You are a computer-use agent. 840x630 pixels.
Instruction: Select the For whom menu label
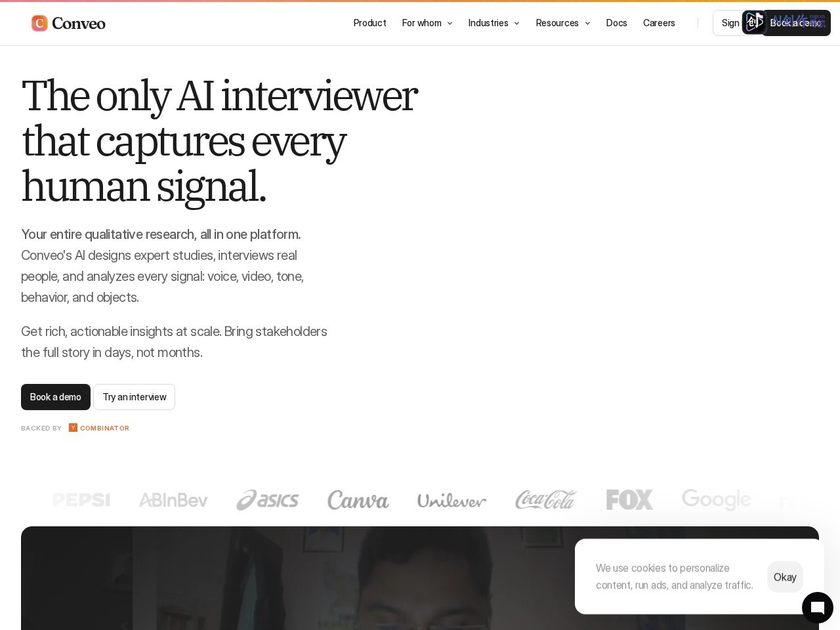pos(421,23)
